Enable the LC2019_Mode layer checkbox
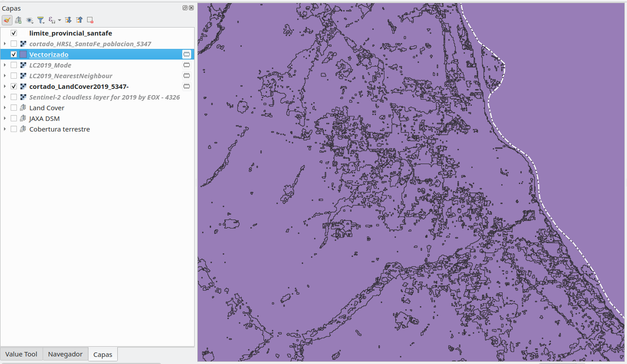627x364 pixels. pos(14,65)
